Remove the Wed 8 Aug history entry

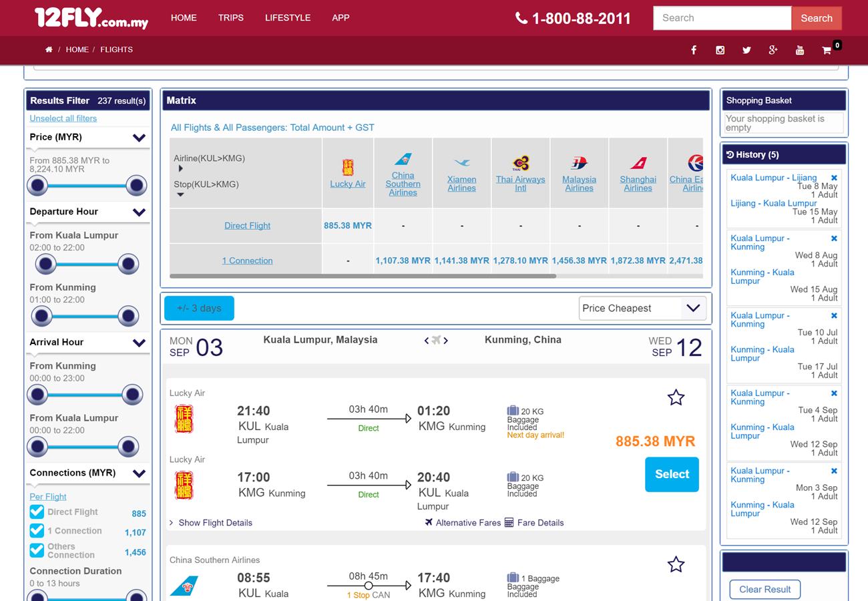tap(834, 238)
